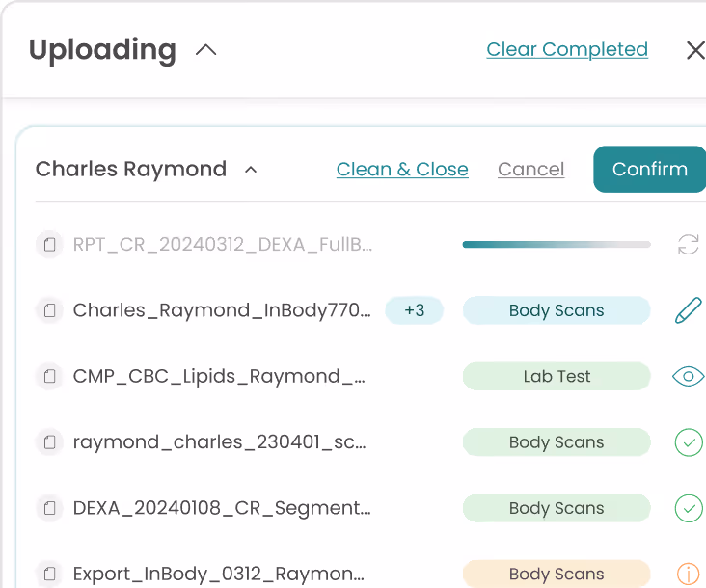Select the file name Export_InBody_0312_Raymon…

pos(218,574)
